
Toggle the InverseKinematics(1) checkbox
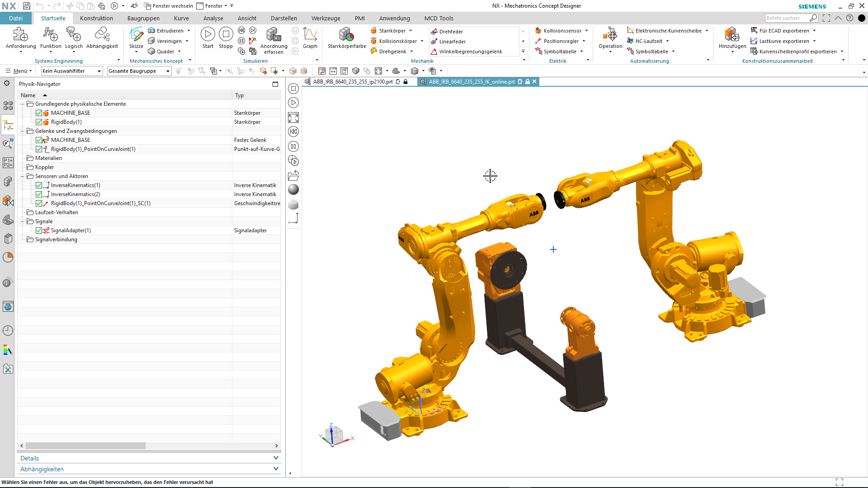[39, 185]
